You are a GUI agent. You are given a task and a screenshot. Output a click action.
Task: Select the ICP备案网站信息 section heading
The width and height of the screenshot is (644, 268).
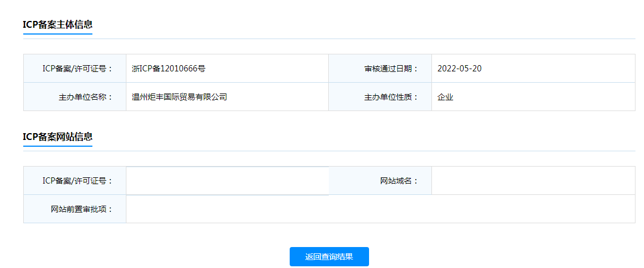(x=57, y=137)
